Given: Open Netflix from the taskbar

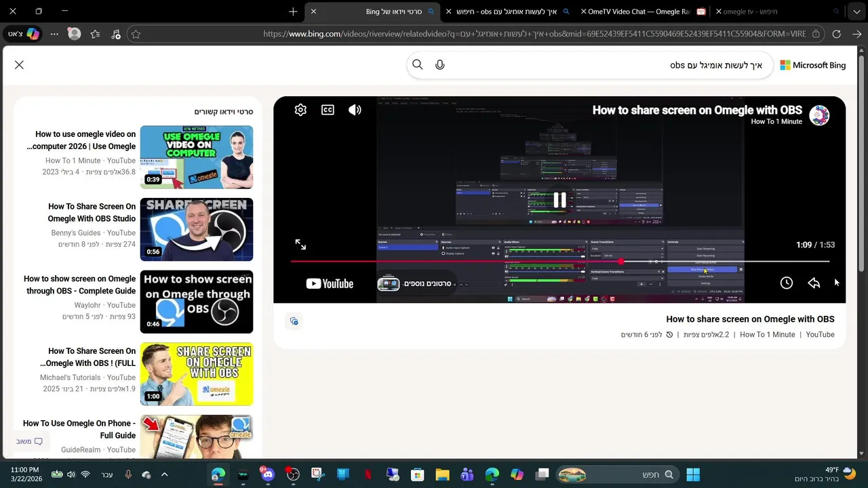Looking at the screenshot, I should click(368, 474).
